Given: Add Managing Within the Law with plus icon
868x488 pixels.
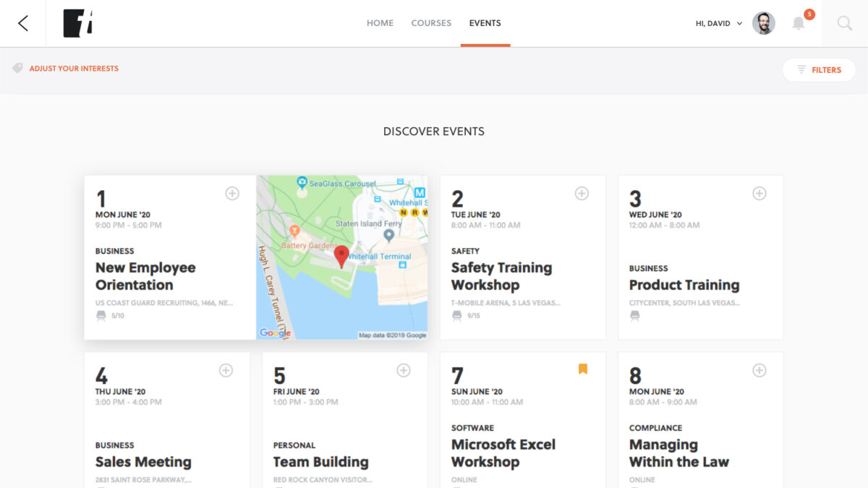Looking at the screenshot, I should tap(759, 370).
